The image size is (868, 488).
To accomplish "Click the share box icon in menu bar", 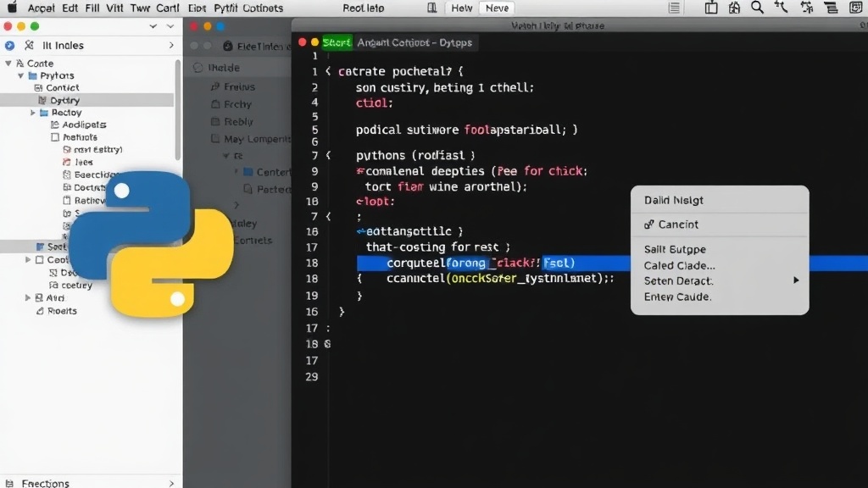I will click(x=711, y=7).
